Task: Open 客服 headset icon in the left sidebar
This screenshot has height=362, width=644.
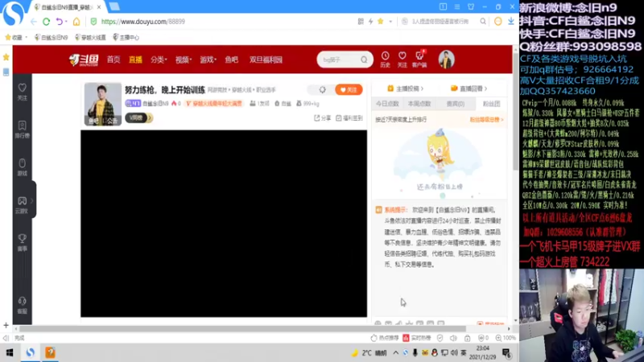Action: click(x=23, y=306)
